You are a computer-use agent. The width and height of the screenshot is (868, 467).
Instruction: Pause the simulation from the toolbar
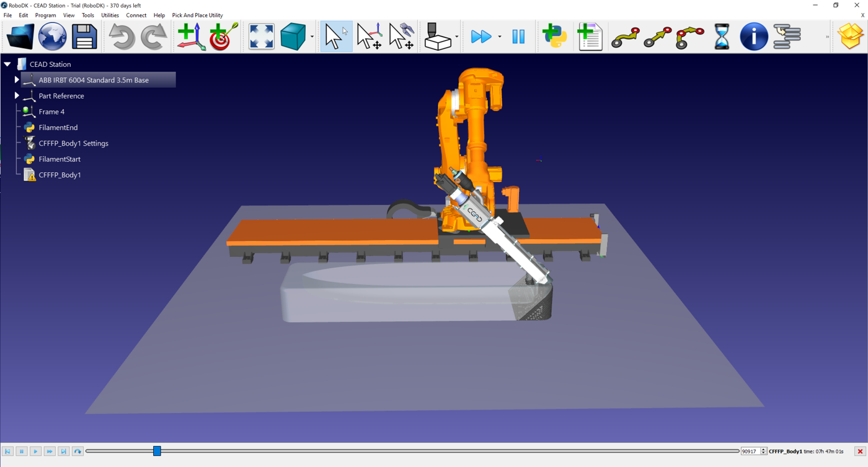pos(519,37)
